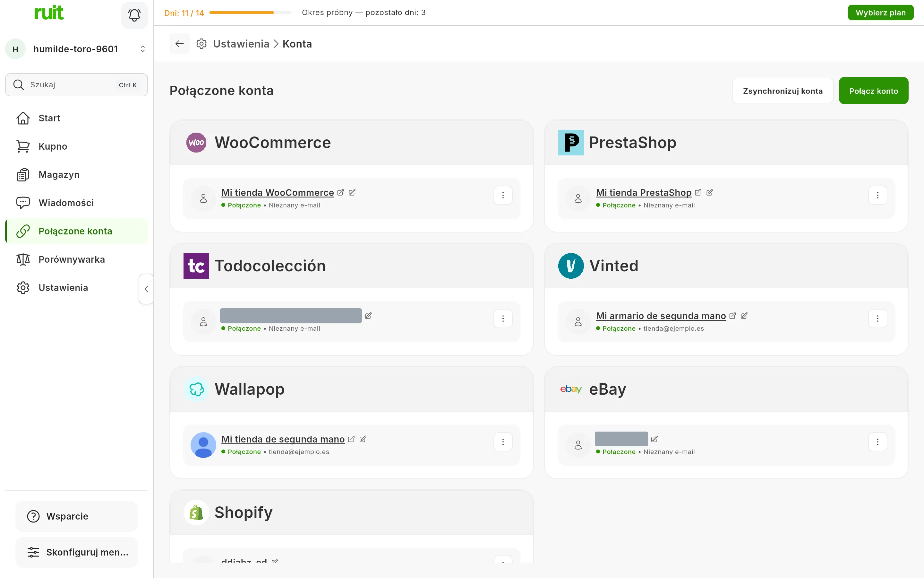The height and width of the screenshot is (578, 924).
Task: Open the Mi tienda WooCommerce link
Action: point(278,193)
